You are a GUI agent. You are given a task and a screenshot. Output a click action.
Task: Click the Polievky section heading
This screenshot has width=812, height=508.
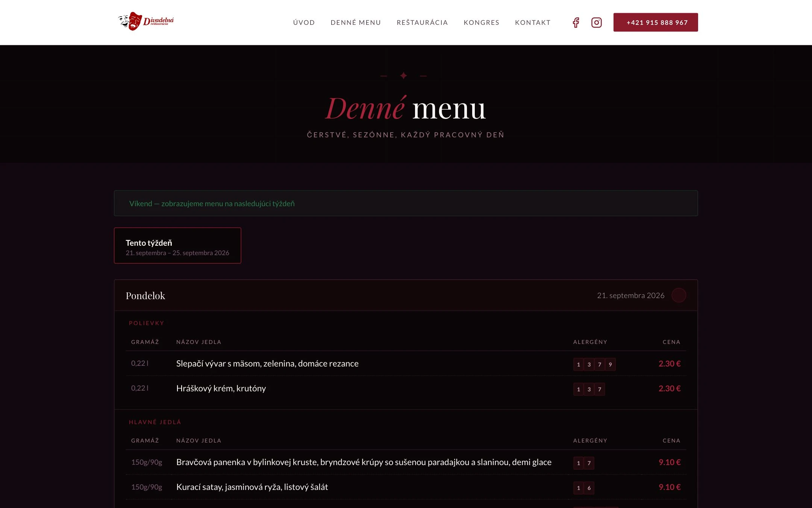tap(147, 323)
